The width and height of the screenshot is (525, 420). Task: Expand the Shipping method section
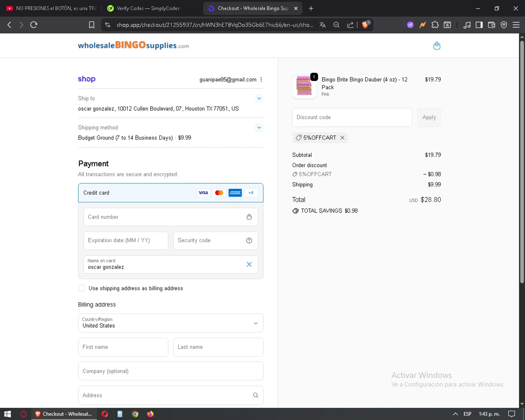259,127
